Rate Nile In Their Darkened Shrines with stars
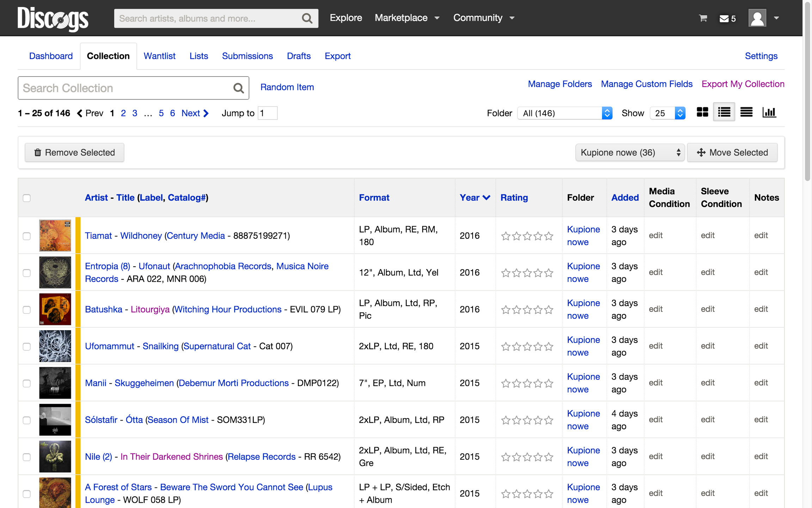The image size is (812, 508). point(527,457)
